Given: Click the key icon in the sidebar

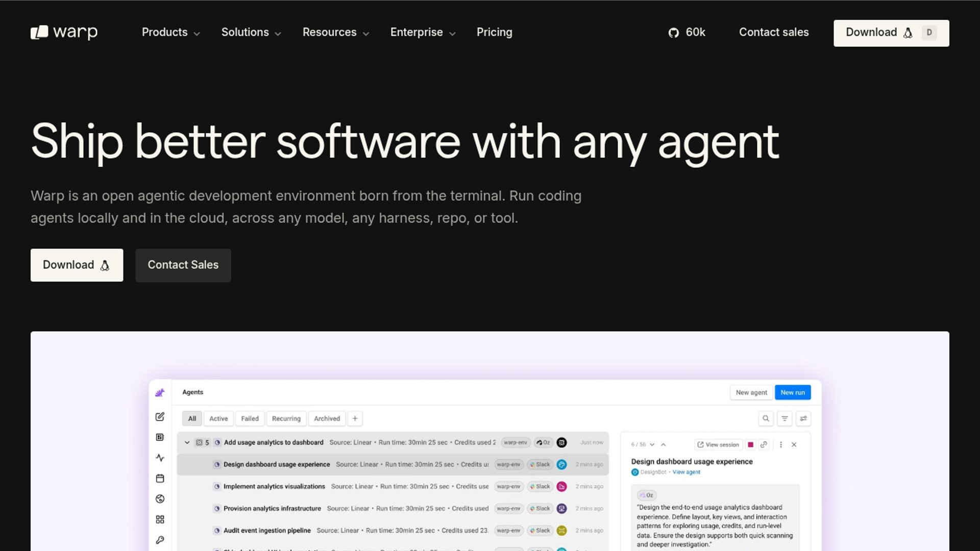Looking at the screenshot, I should [160, 540].
